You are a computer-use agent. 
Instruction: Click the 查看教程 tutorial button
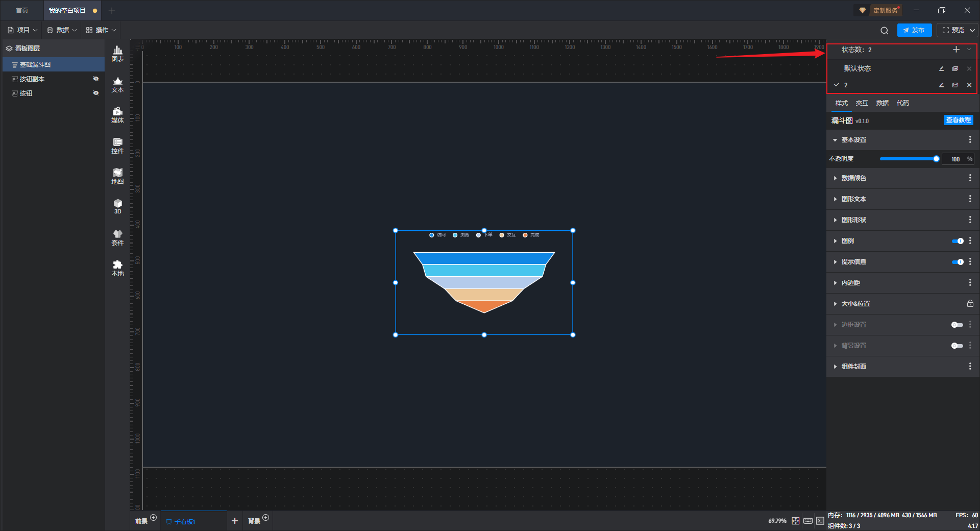point(958,120)
